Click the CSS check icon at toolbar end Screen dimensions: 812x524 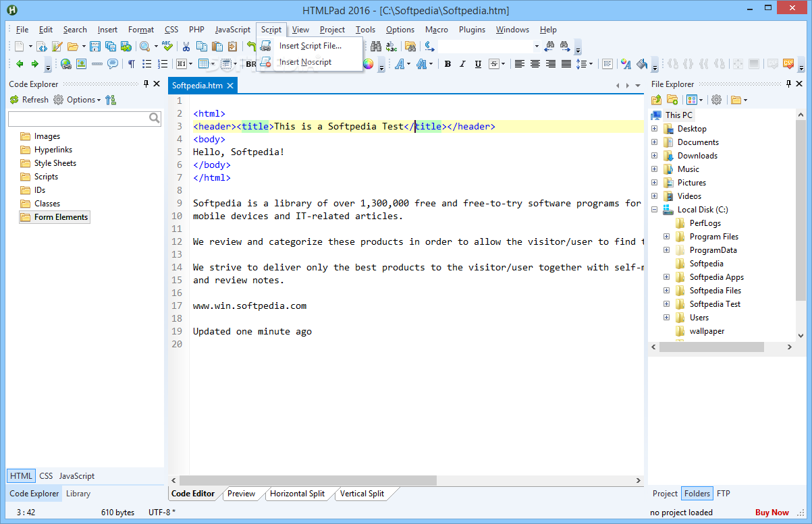click(x=788, y=64)
